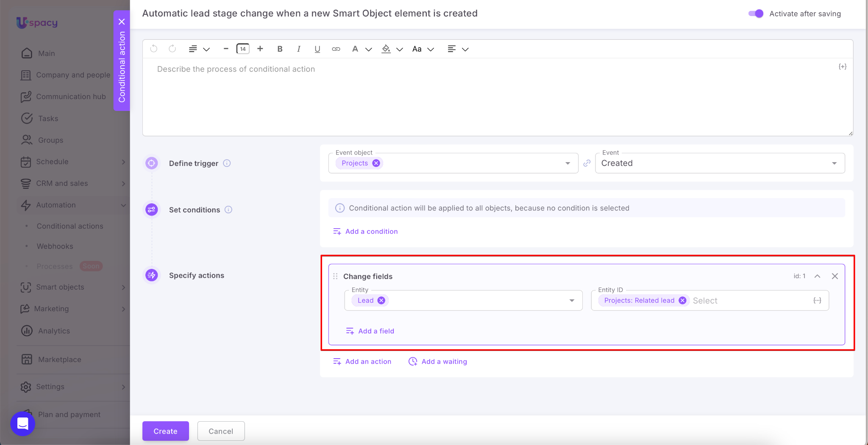Screen dimensions: 868x445
Task: Open the chat support bubble icon
Action: click(23, 423)
